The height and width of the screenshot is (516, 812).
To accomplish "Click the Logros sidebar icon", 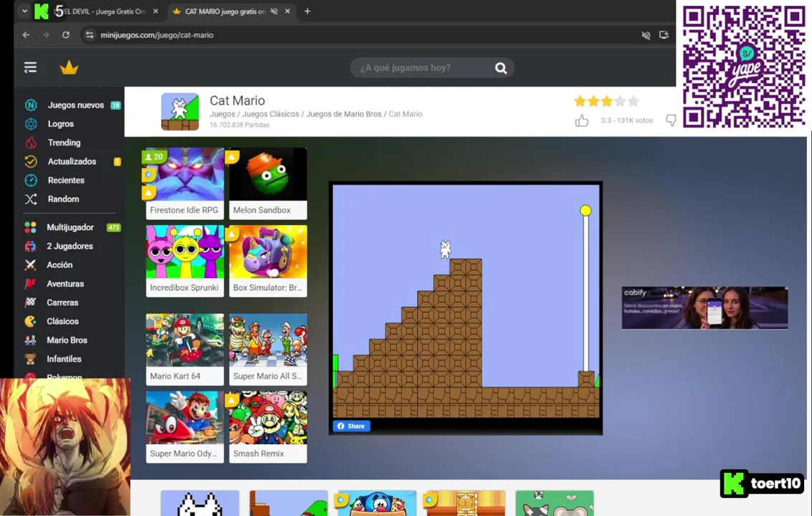I will pos(31,124).
